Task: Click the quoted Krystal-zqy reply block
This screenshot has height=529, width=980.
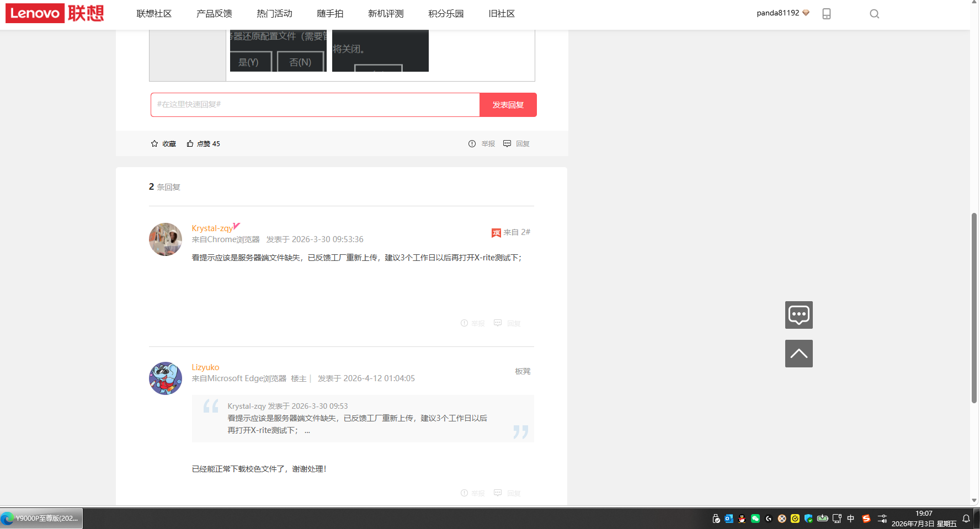Action: click(x=363, y=419)
